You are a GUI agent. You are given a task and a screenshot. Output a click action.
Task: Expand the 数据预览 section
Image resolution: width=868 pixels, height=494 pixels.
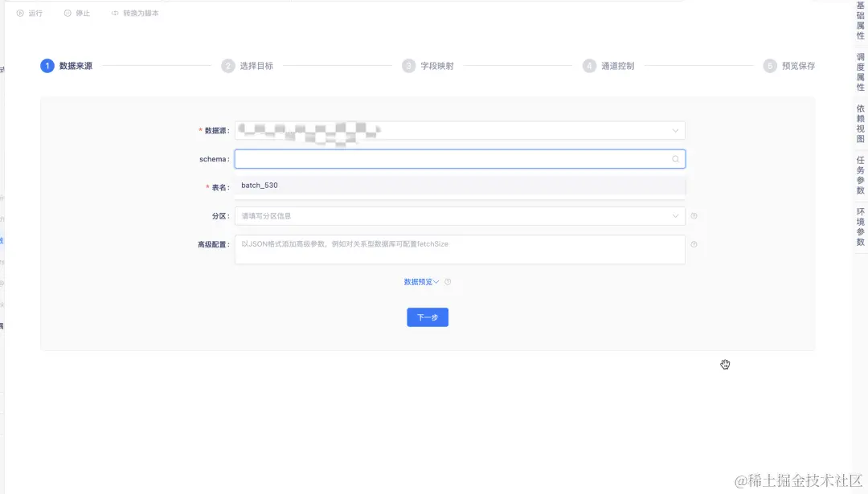421,282
